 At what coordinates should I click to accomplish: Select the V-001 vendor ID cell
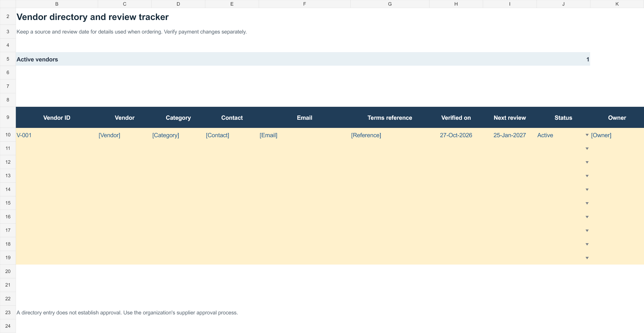coord(57,135)
